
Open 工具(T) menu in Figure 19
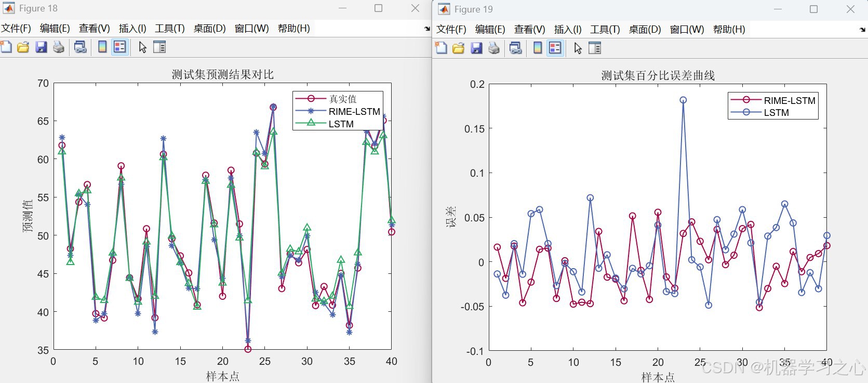(605, 30)
